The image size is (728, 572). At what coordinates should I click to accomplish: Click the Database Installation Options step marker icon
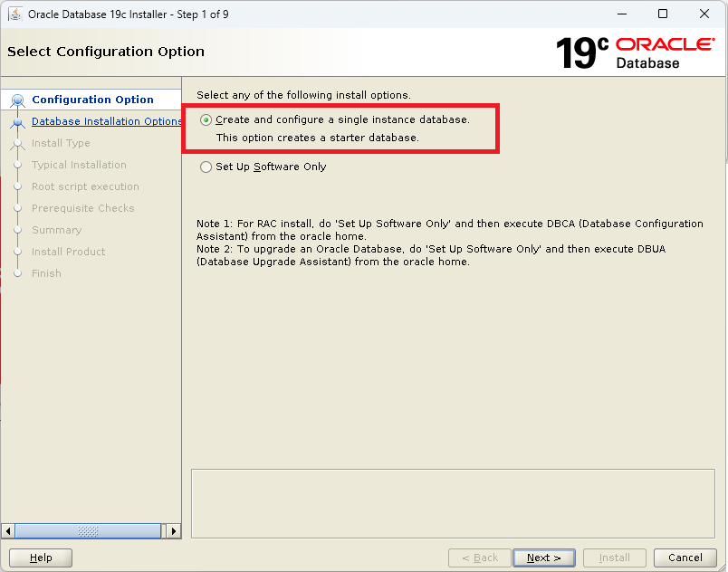pos(17,122)
